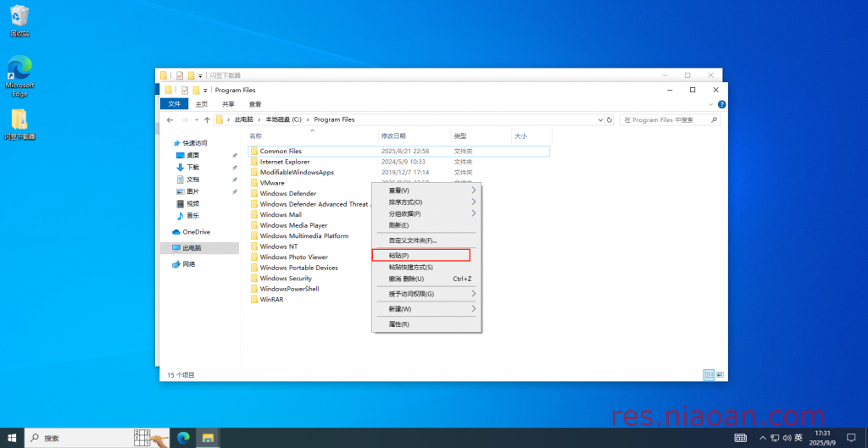Switch to the 主页 ribbon tab
This screenshot has height=448, width=868.
tap(202, 104)
